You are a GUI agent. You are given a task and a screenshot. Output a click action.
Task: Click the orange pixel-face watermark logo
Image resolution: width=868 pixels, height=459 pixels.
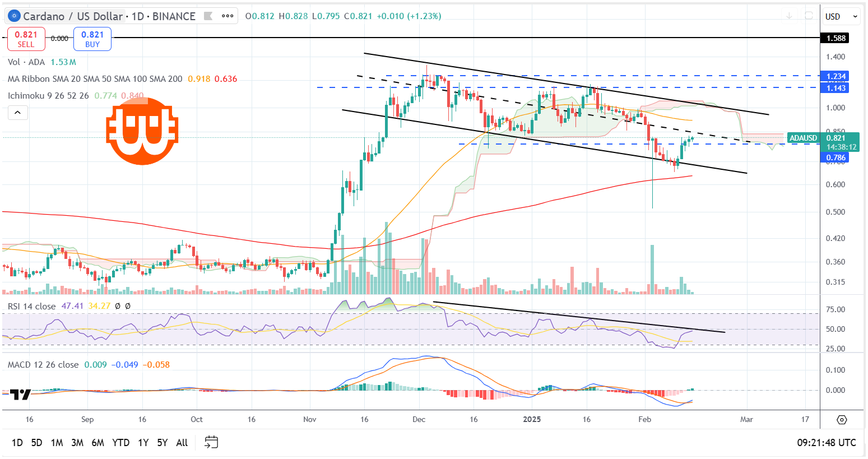click(142, 131)
